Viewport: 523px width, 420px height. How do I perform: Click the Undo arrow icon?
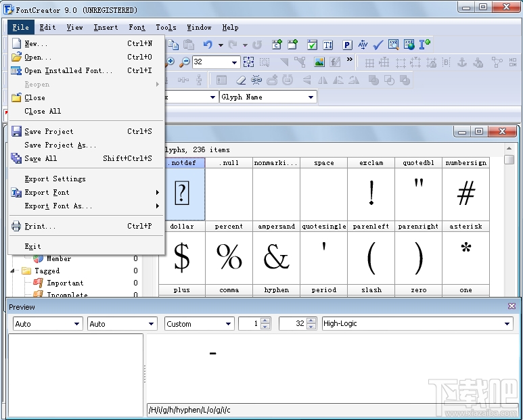(208, 45)
